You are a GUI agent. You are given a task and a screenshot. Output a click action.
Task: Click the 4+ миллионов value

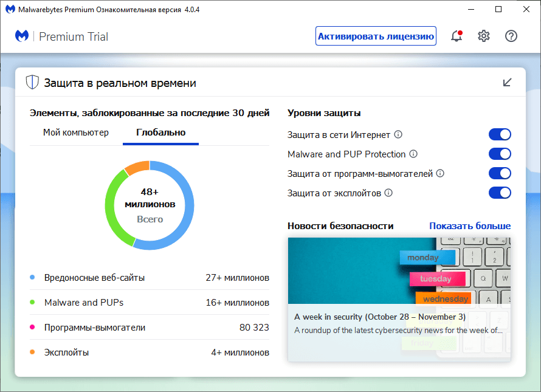(x=240, y=352)
